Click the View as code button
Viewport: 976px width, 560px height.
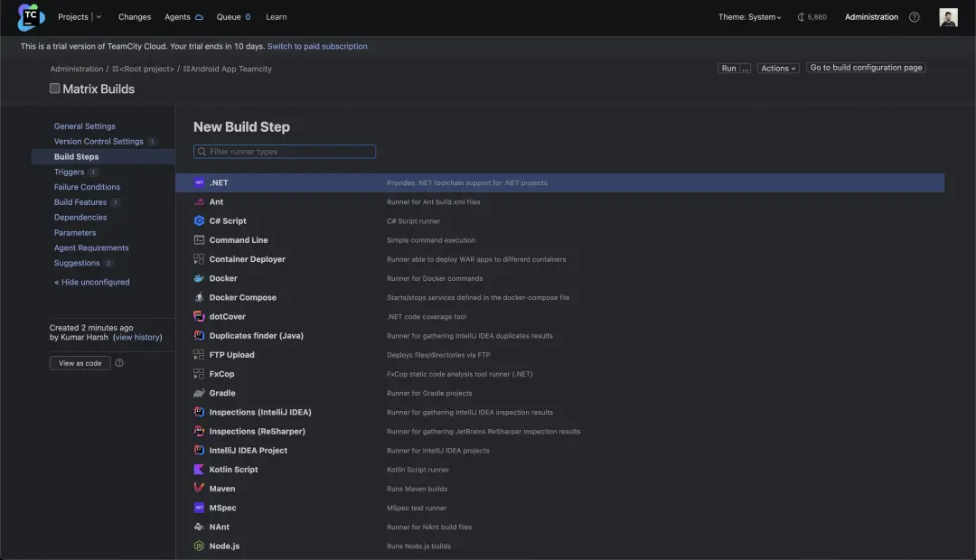[80, 363]
